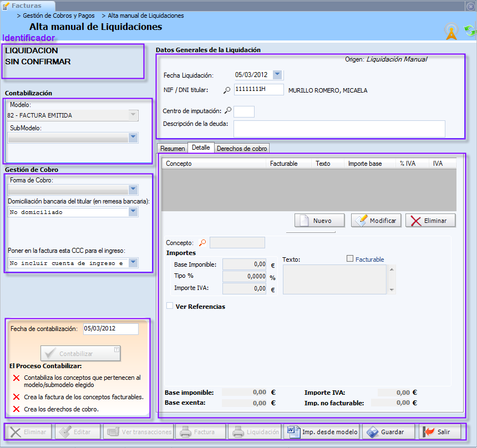Click the Nuevo button
477x448 pixels.
pos(319,221)
